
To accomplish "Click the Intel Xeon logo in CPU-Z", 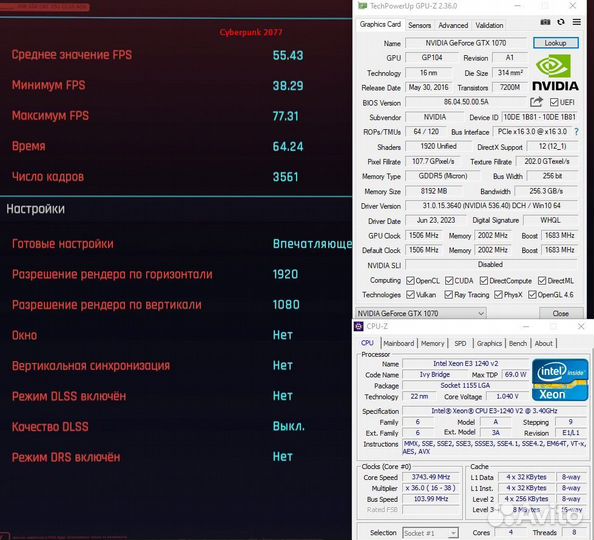I will (x=560, y=380).
